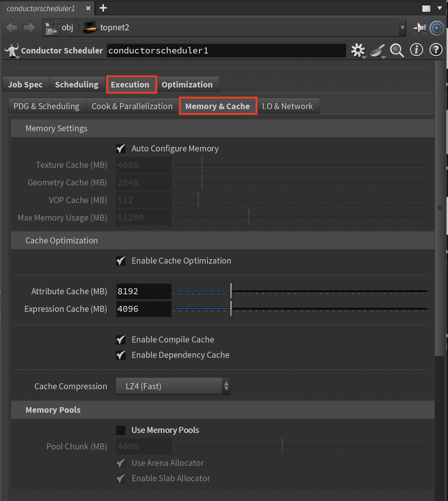448x501 pixels.
Task: Toggle Enable Dependency Cache checkbox
Action: tap(121, 355)
